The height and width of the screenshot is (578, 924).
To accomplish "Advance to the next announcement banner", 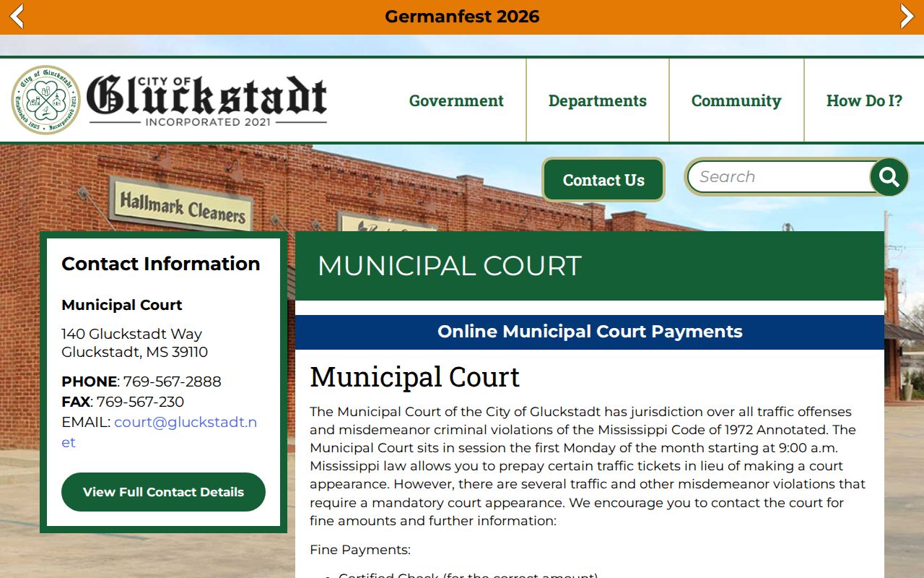I will [907, 17].
